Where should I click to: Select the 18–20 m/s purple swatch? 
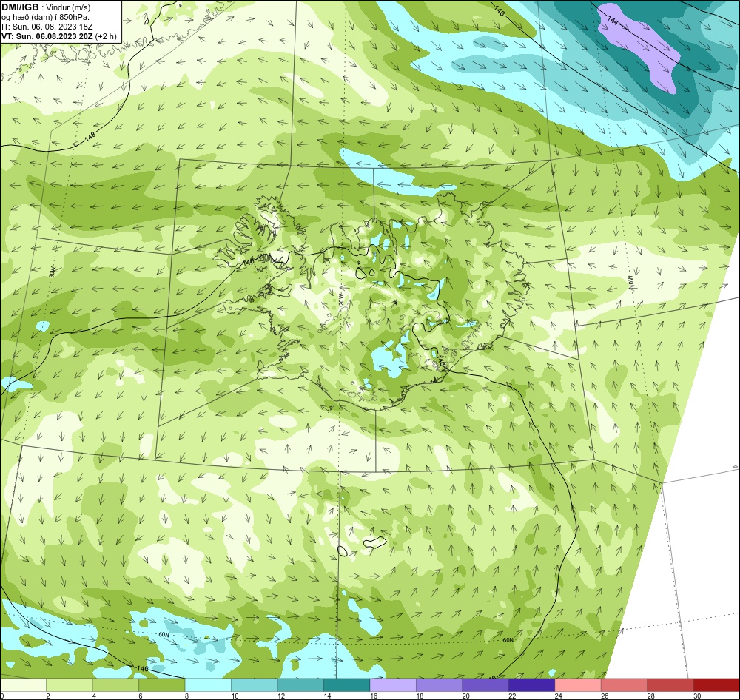click(440, 685)
